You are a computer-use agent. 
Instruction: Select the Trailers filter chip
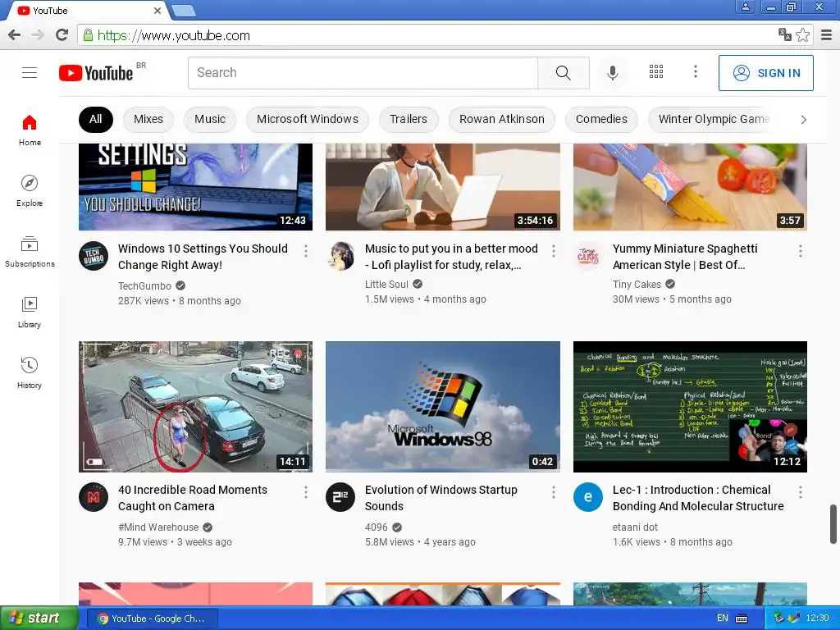(x=409, y=119)
